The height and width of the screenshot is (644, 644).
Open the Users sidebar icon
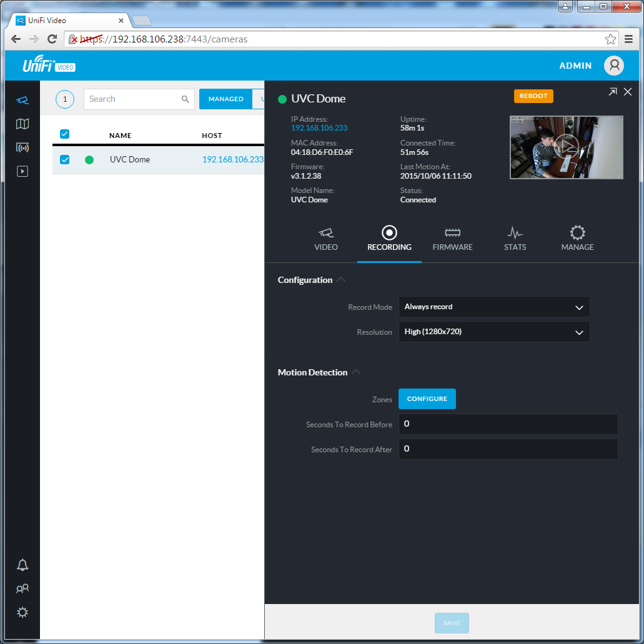click(22, 588)
